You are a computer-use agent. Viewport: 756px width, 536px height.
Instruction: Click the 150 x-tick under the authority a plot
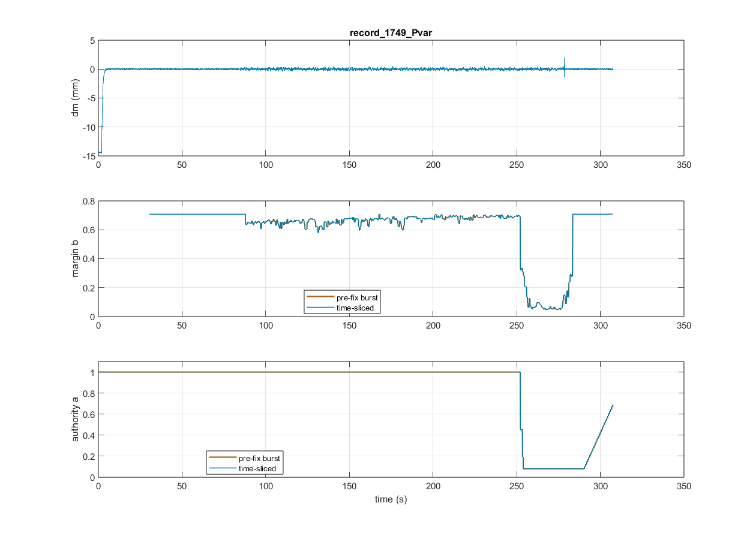click(x=349, y=486)
